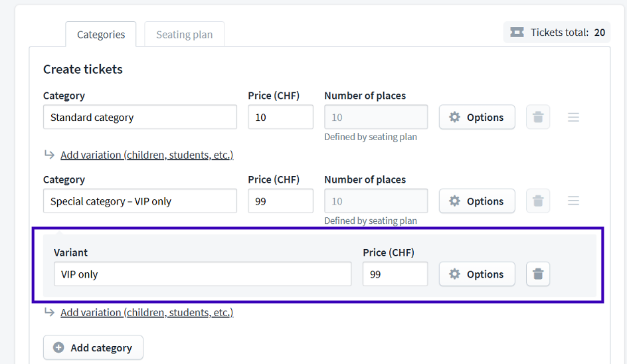Viewport: 627px width, 364px height.
Task: Open Options for Special category – VIP only
Action: pyautogui.click(x=477, y=201)
